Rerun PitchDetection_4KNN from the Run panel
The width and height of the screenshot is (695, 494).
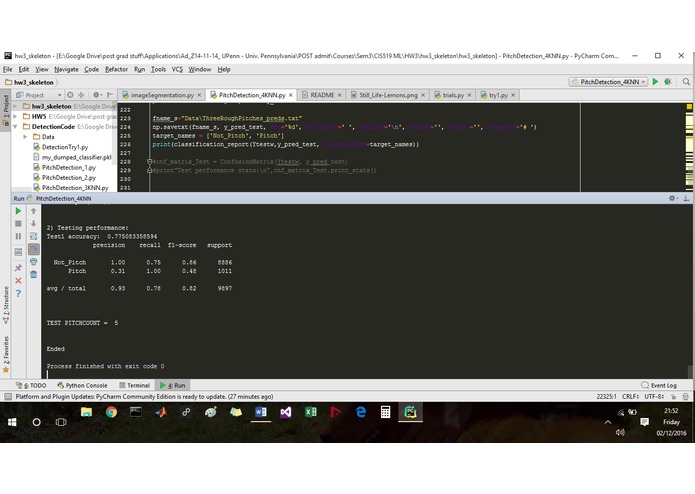pyautogui.click(x=18, y=211)
